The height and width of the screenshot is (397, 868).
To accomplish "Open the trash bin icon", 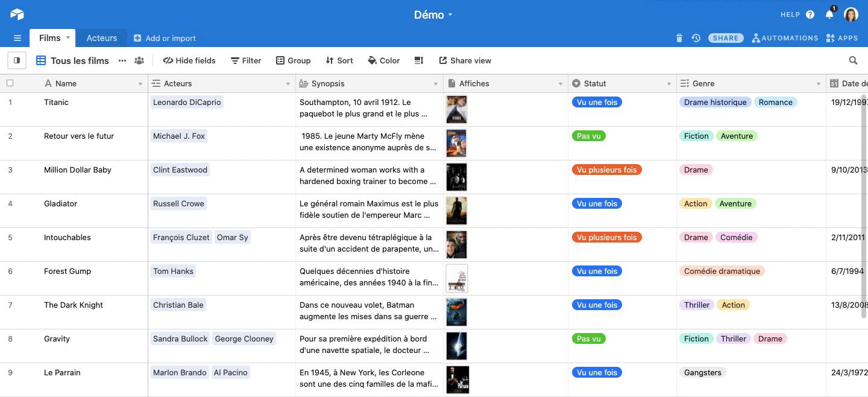I will click(679, 38).
